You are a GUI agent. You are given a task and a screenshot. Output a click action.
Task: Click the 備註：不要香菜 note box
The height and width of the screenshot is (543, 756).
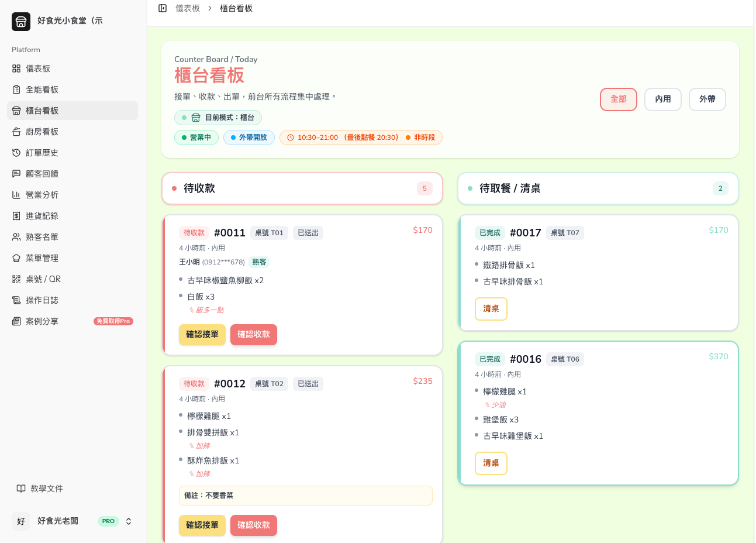306,496
